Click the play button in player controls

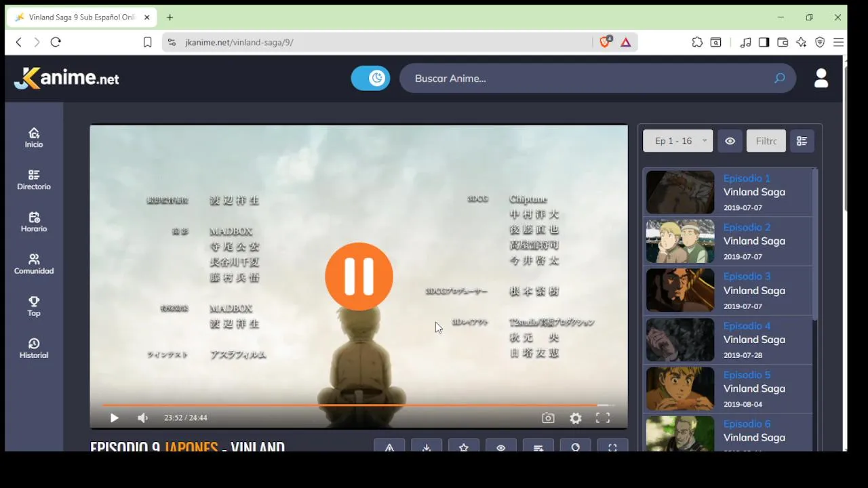click(x=114, y=418)
